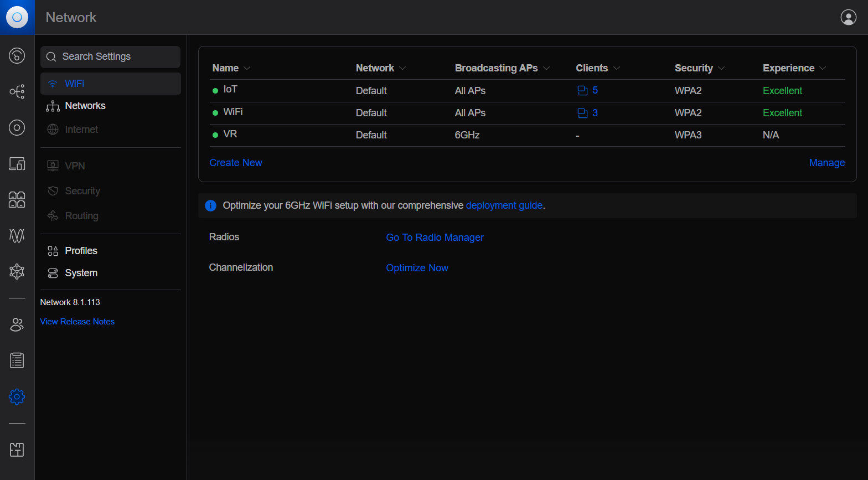The height and width of the screenshot is (480, 868).
Task: Open the bottom floorplan icon in rail
Action: [17, 450]
